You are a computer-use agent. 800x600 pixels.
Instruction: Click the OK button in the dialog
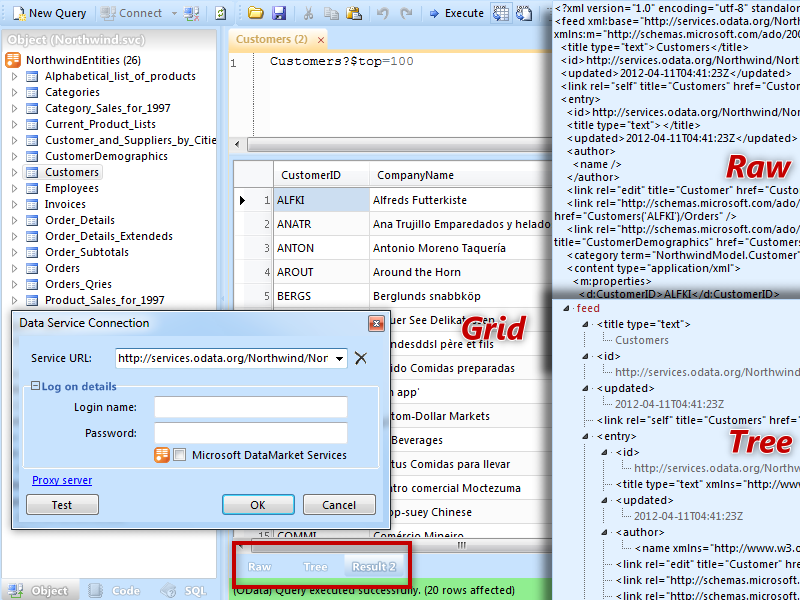pos(258,505)
